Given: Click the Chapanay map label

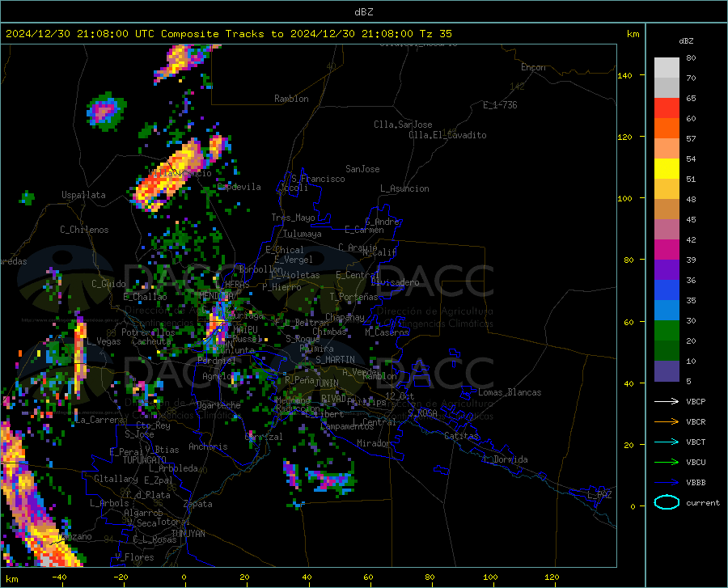Looking at the screenshot, I should point(345,317).
